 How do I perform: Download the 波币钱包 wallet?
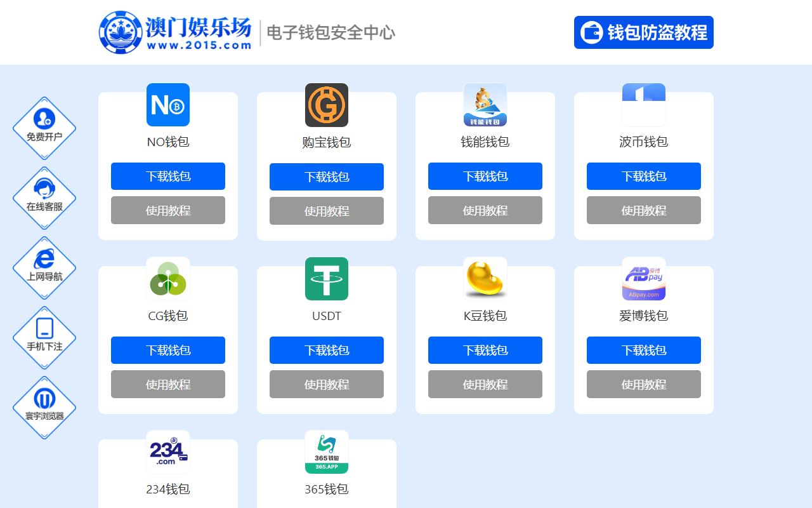pyautogui.click(x=644, y=176)
